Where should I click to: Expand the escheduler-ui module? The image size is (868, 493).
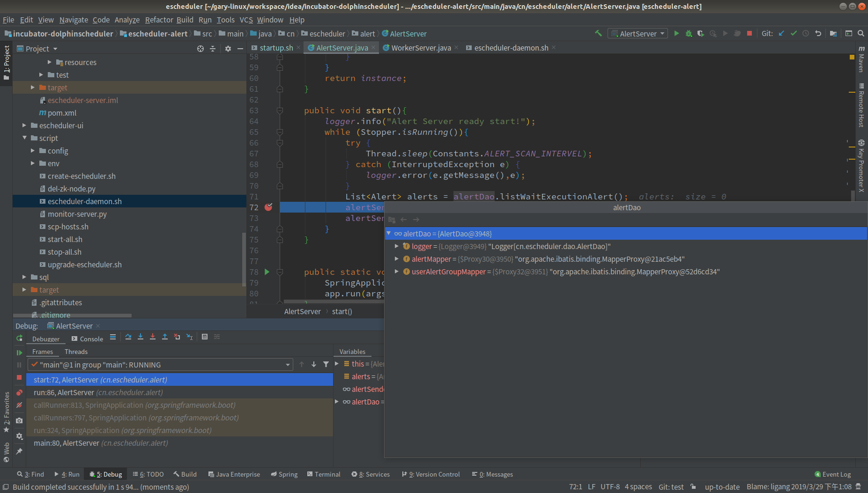tap(24, 125)
